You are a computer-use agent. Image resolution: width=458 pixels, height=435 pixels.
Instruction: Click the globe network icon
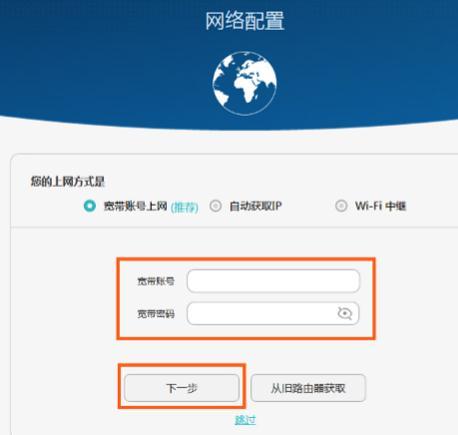tap(245, 84)
